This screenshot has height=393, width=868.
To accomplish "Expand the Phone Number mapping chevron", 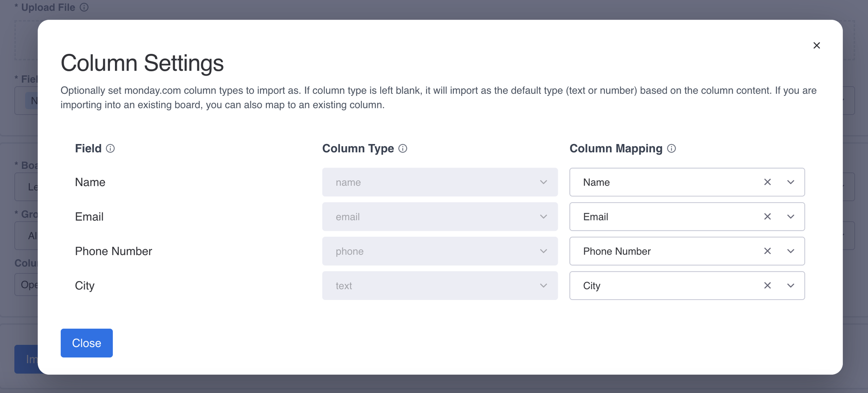I will click(791, 251).
